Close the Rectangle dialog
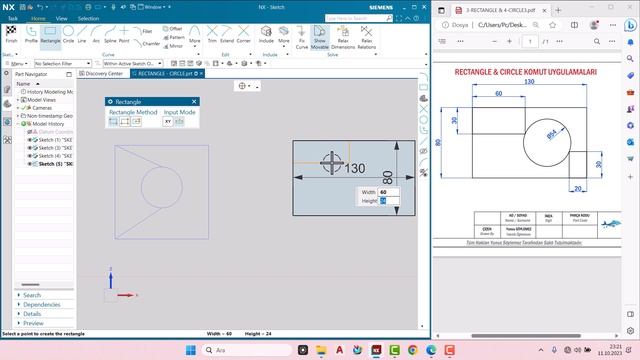 (194, 102)
